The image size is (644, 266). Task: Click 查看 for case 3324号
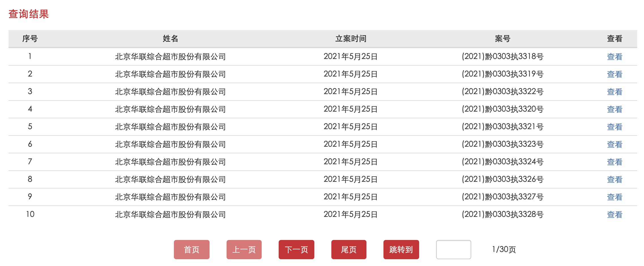[x=614, y=162]
